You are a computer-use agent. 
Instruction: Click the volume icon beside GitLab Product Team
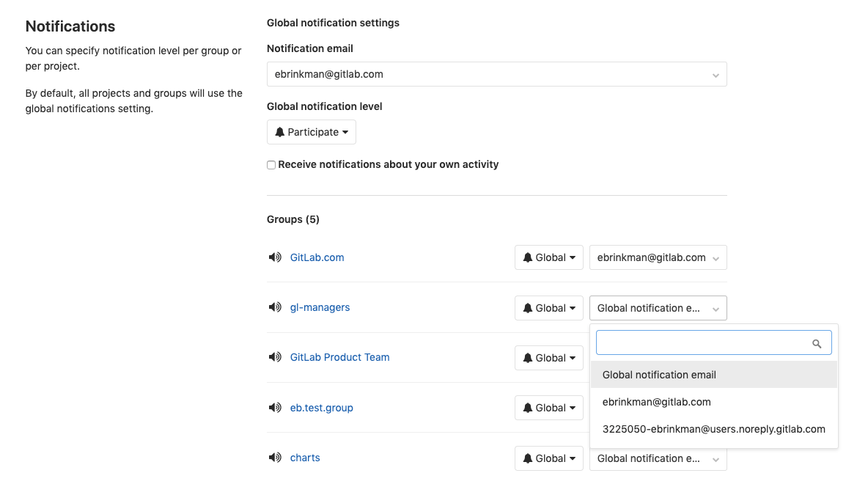click(x=275, y=357)
